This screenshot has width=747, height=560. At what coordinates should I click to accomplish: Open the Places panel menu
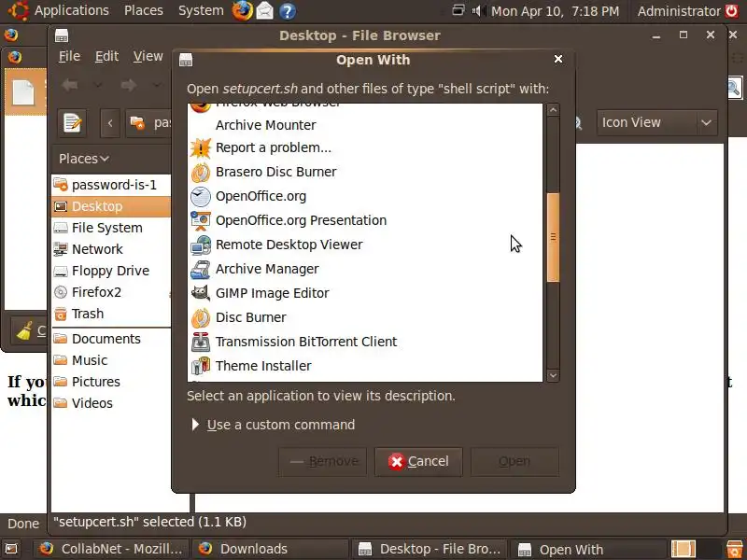click(x=144, y=10)
